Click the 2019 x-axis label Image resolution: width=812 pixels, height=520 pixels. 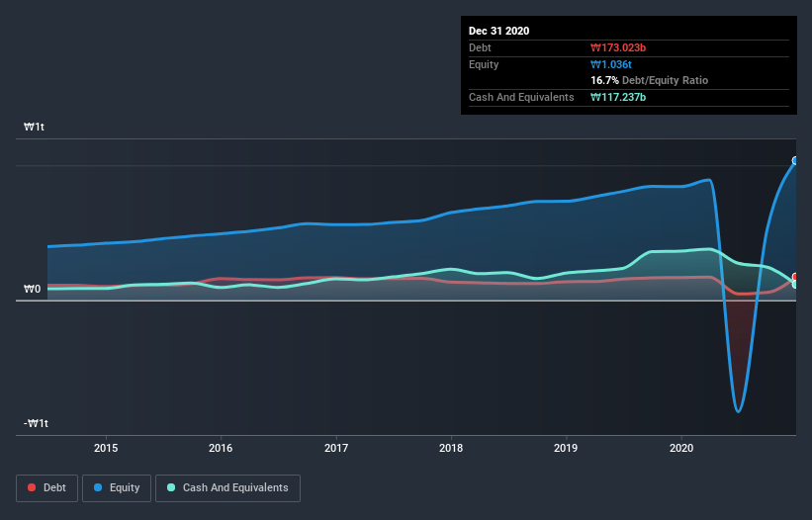point(566,447)
